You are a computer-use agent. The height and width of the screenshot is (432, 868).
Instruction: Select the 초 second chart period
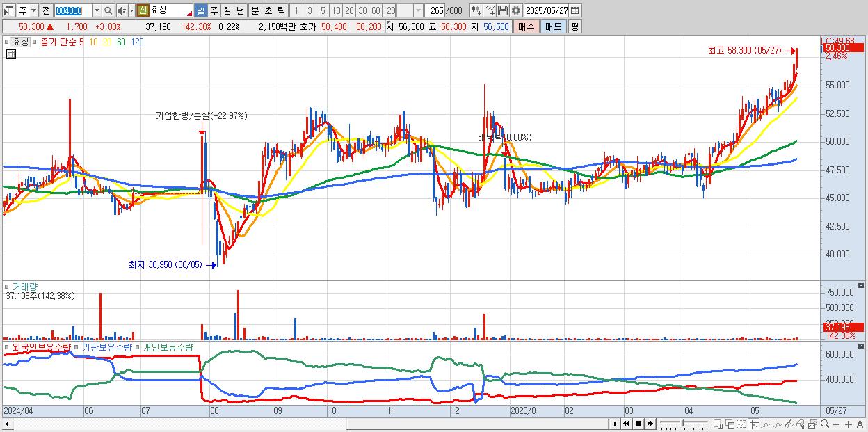tap(268, 10)
